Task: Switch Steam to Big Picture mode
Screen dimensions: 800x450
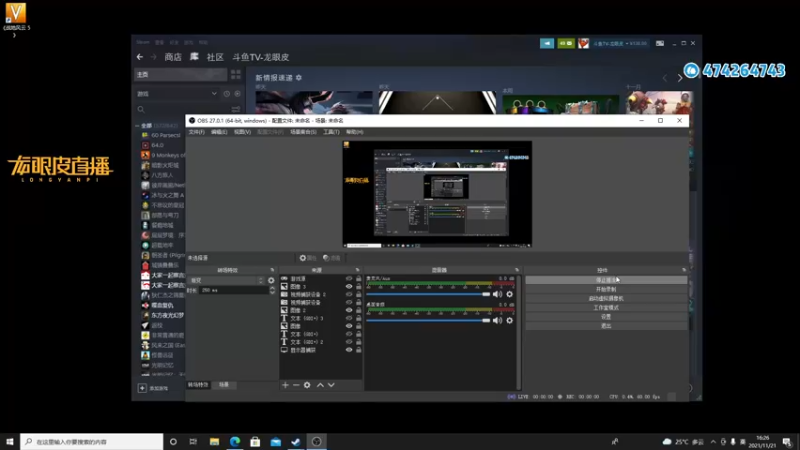Action: click(x=660, y=43)
